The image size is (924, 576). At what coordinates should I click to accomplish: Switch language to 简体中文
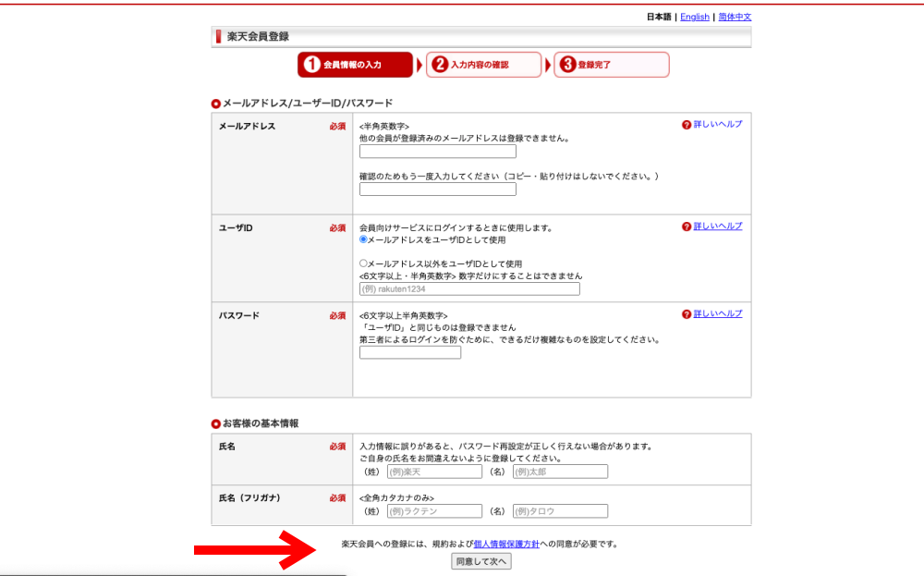pos(735,17)
